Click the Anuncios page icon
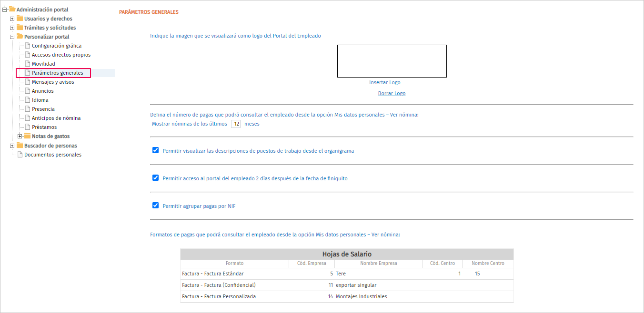The height and width of the screenshot is (313, 644). click(x=27, y=91)
